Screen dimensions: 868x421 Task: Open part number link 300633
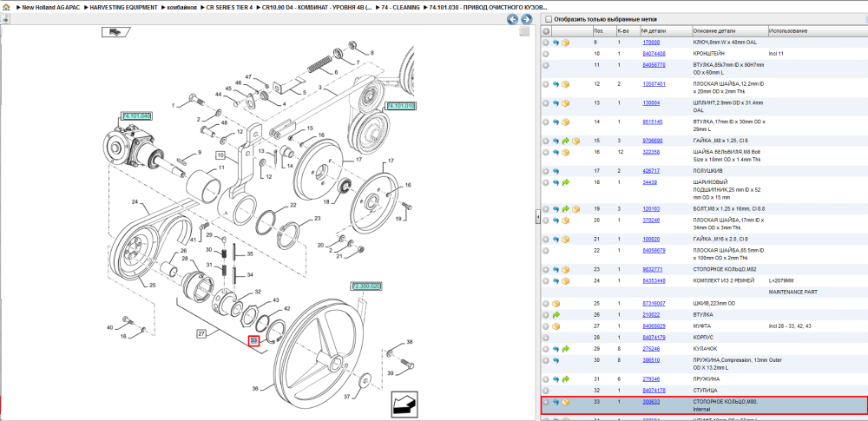(x=650, y=402)
